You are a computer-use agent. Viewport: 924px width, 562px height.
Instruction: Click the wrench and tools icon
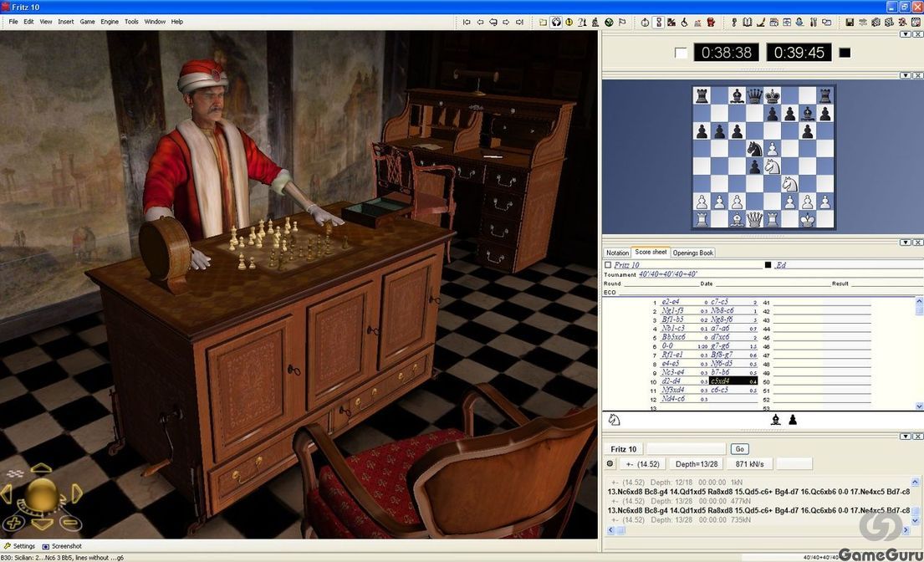[814, 23]
